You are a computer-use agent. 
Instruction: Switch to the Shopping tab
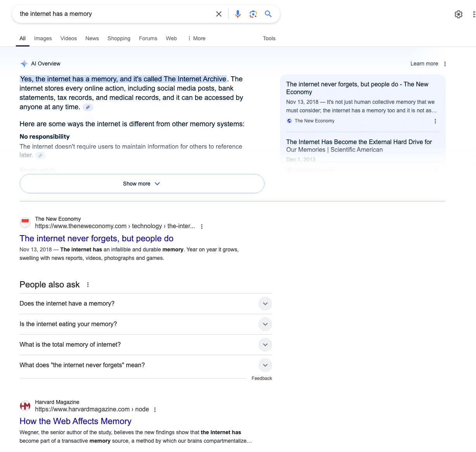119,38
